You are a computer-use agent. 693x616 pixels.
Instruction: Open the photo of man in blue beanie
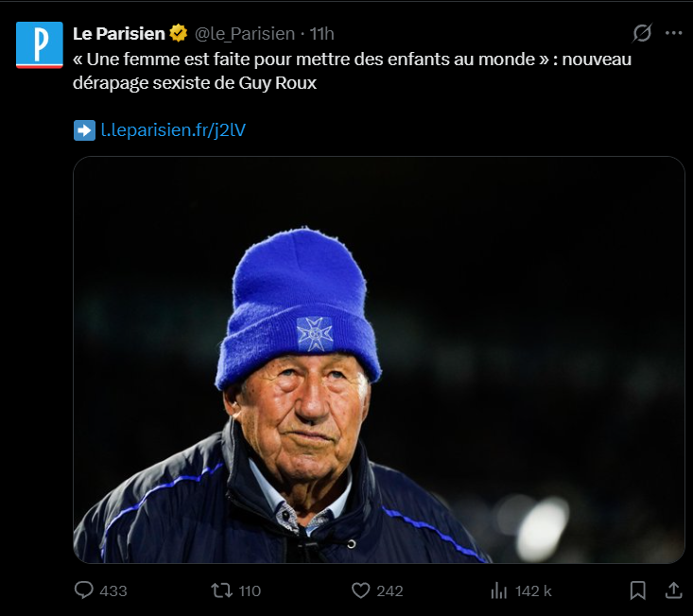[x=378, y=359]
